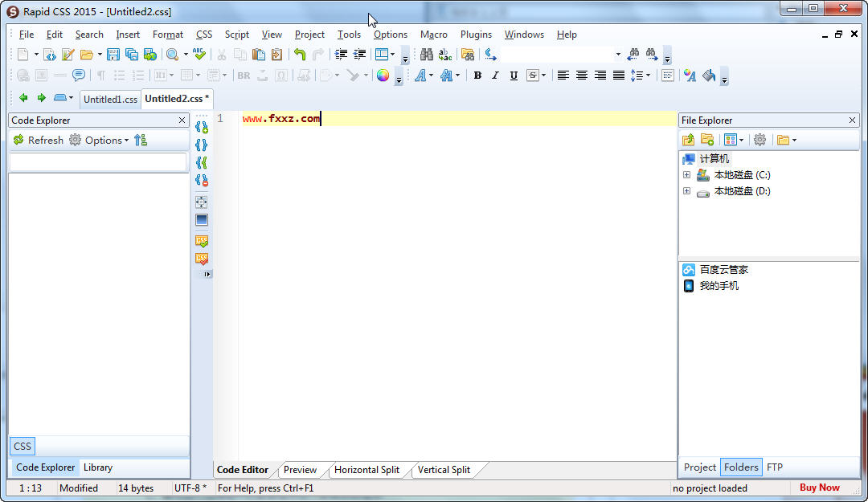This screenshot has height=502, width=868.
Task: Open the Macro menu
Action: click(x=433, y=35)
